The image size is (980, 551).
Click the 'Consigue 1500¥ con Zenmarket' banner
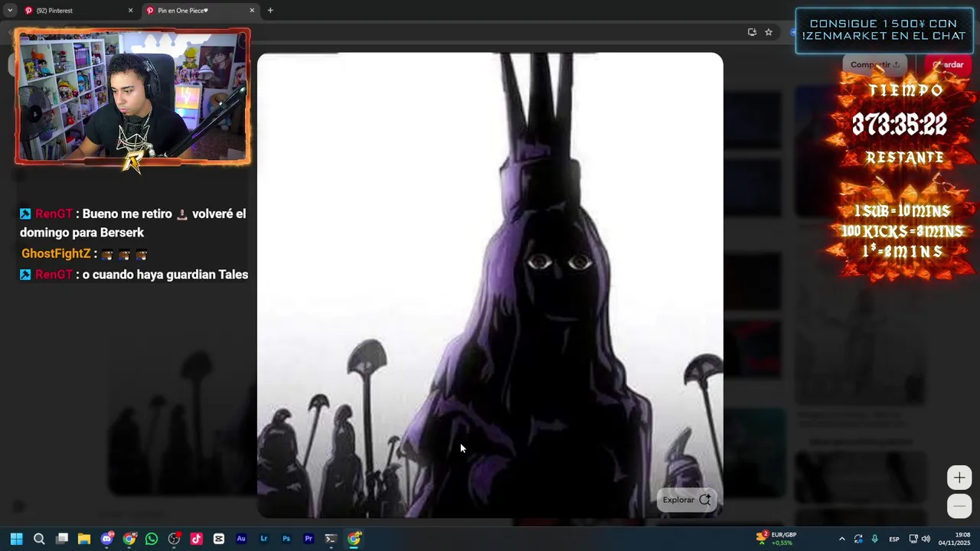tap(884, 30)
